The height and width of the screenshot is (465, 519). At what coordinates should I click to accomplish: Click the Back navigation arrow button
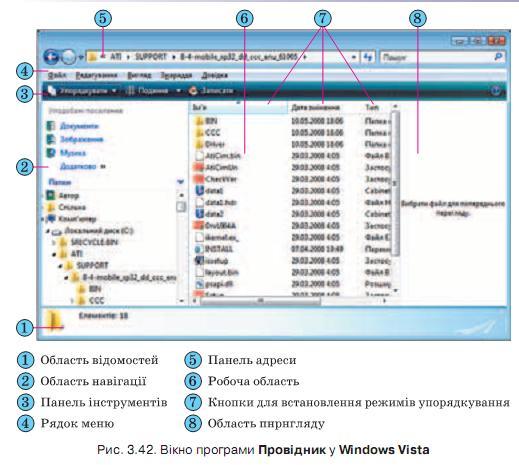click(51, 57)
